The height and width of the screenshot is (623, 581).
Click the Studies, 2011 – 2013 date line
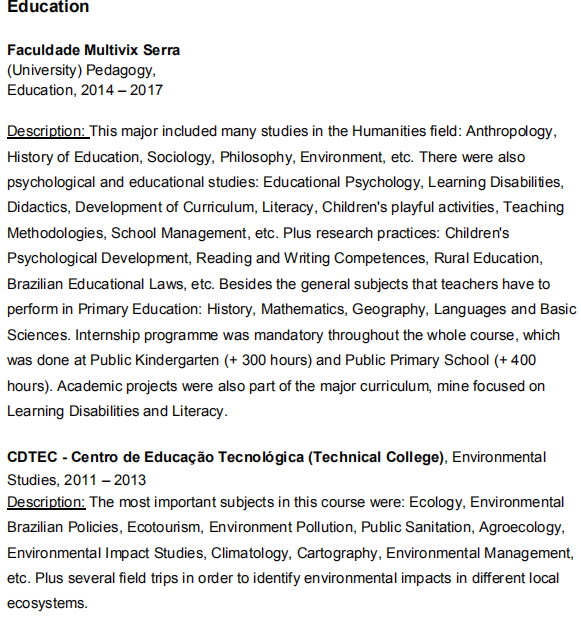click(77, 480)
